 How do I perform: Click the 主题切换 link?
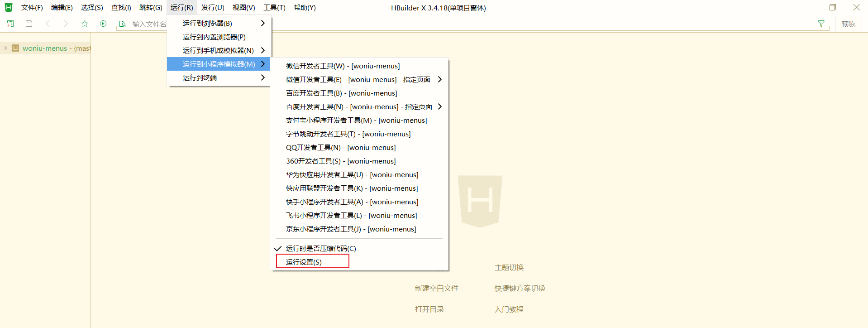click(x=509, y=267)
